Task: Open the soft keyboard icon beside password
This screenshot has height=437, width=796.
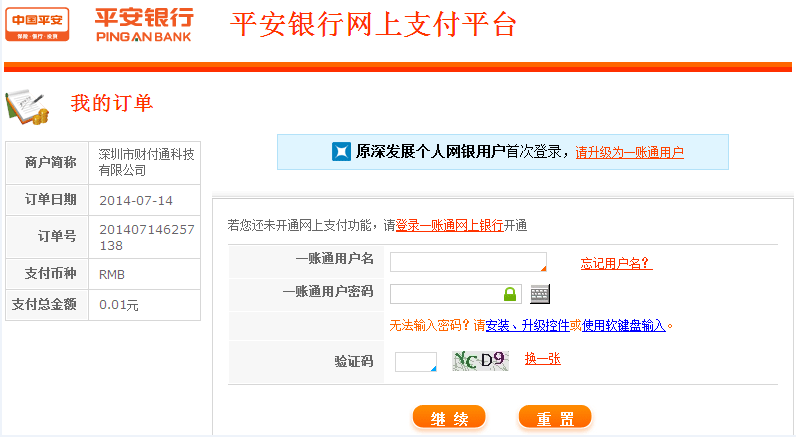Action: point(540,294)
